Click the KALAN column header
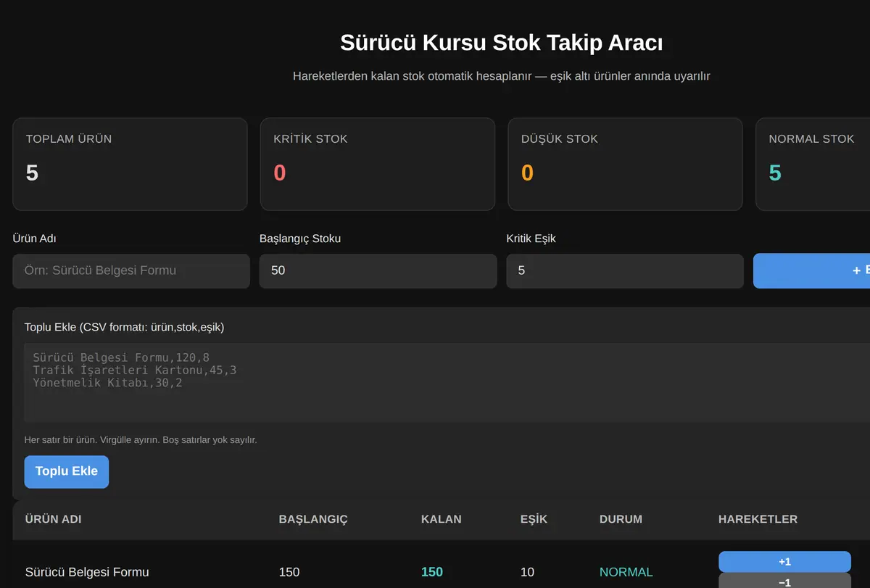Viewport: 870px width, 588px height. click(x=442, y=519)
